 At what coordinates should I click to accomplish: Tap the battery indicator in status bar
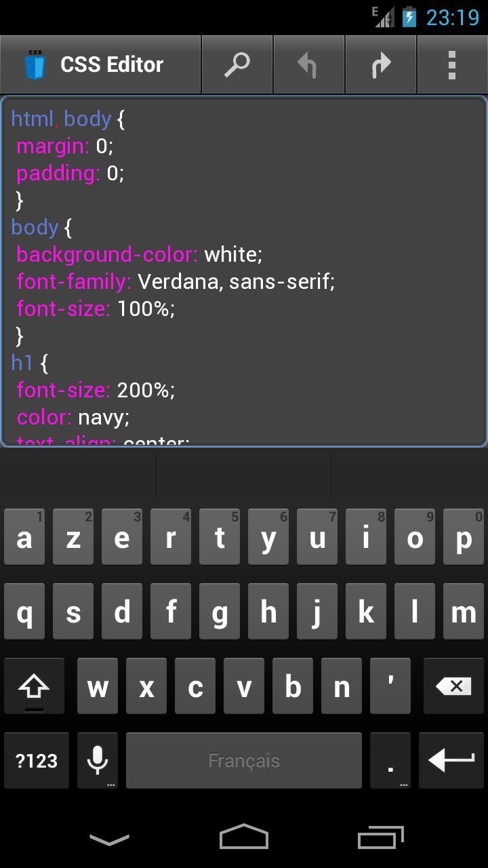[410, 17]
